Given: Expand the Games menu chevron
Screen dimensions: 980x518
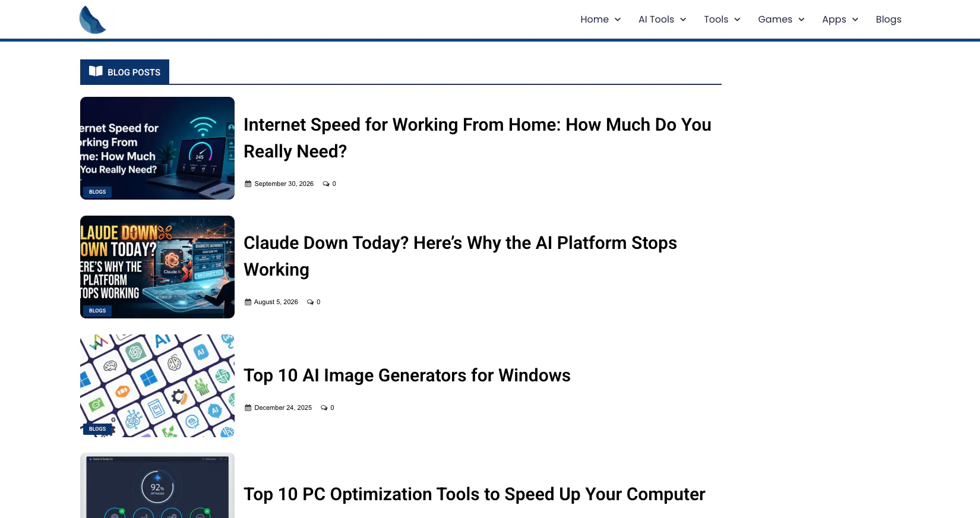Looking at the screenshot, I should pyautogui.click(x=801, y=20).
